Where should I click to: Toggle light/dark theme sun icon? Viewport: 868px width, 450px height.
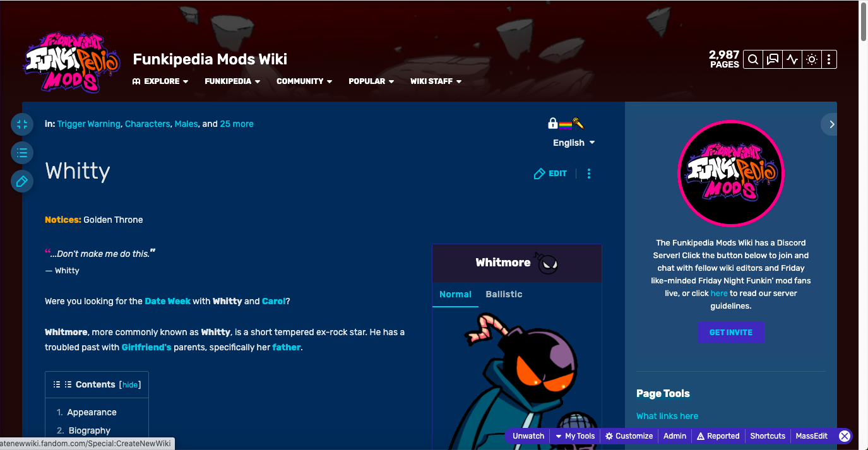[812, 59]
